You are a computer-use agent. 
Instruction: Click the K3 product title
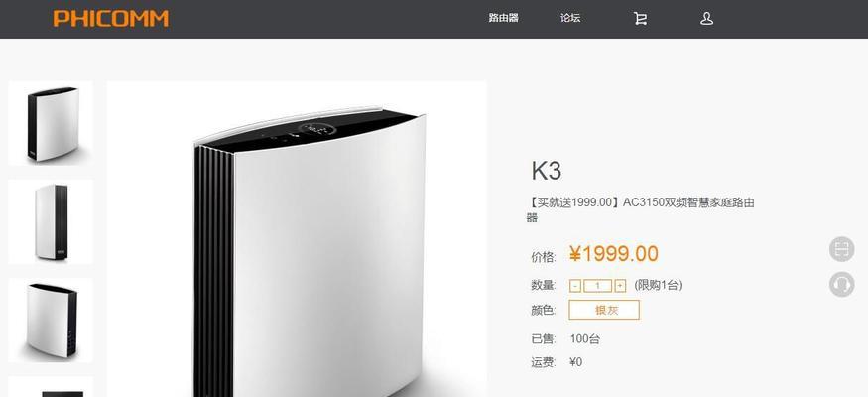click(x=547, y=171)
